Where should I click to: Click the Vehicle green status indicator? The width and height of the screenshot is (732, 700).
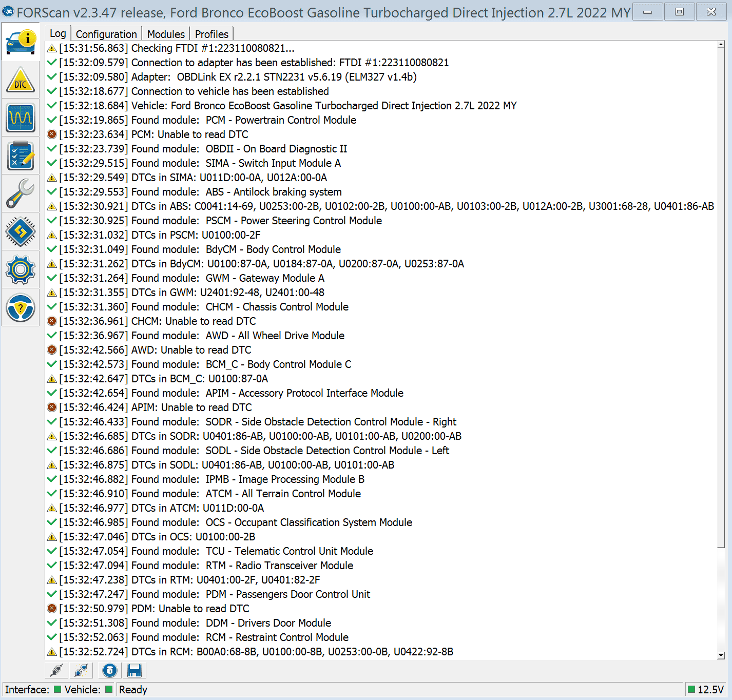(109, 689)
